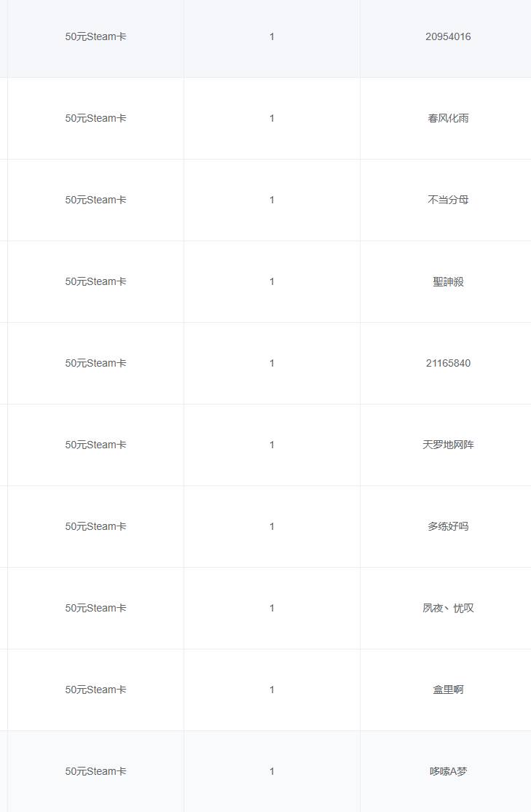
Task: Click the winner ID 20954016
Action: click(448, 36)
